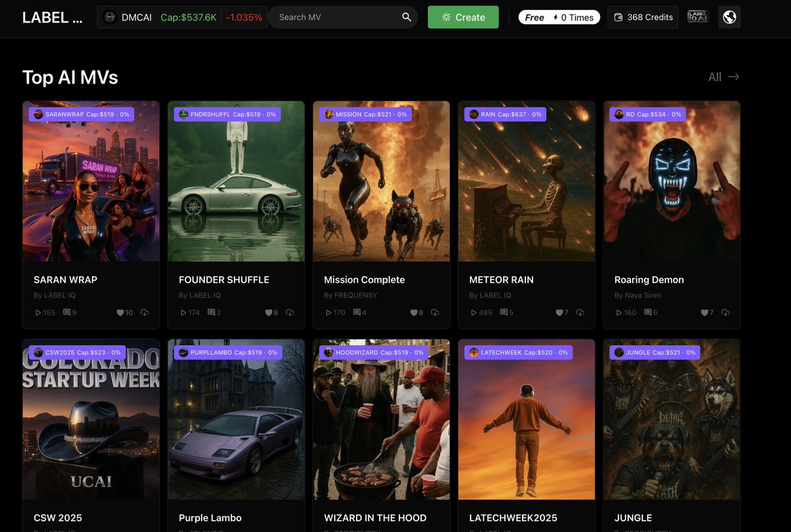The height and width of the screenshot is (532, 791).
Task: Open the JUNGLE dogs band thumbnail
Action: [672, 419]
